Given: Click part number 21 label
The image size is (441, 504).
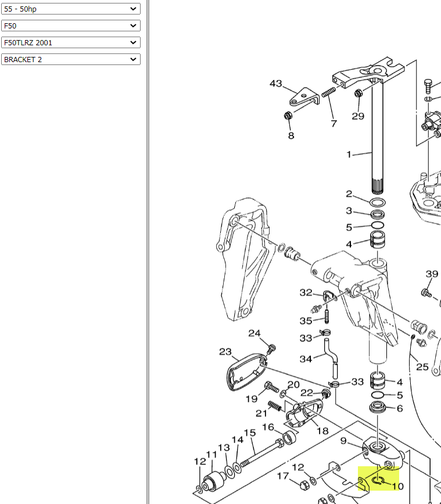Looking at the screenshot, I should point(261,413).
